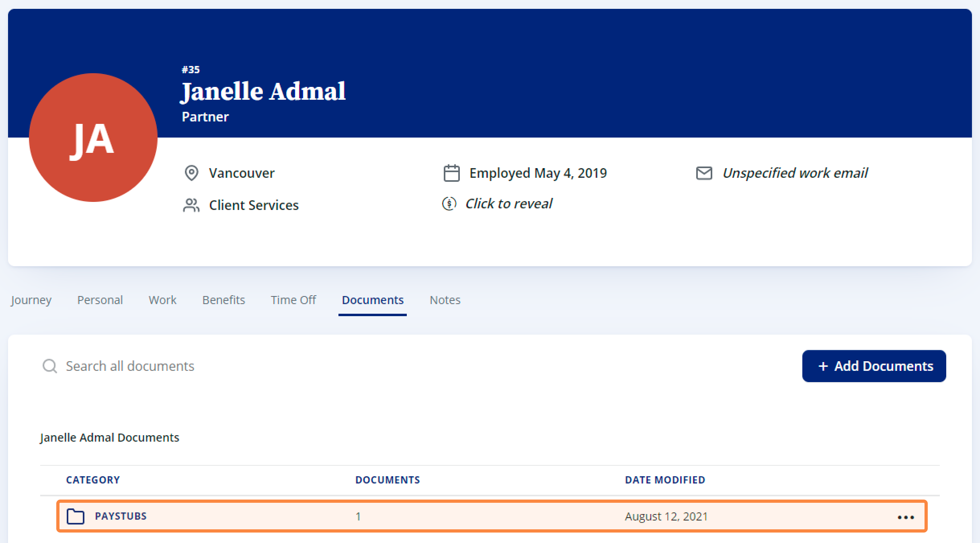Reveal the hidden salary information

point(509,204)
